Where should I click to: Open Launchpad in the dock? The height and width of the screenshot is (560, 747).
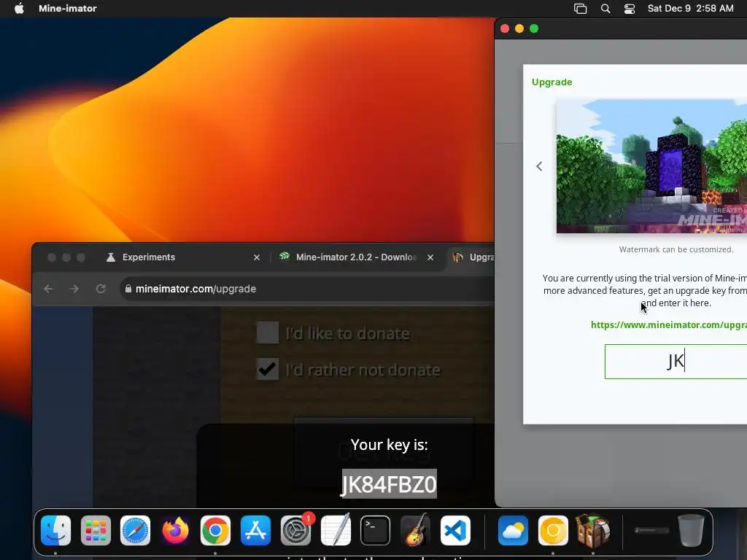click(x=96, y=530)
